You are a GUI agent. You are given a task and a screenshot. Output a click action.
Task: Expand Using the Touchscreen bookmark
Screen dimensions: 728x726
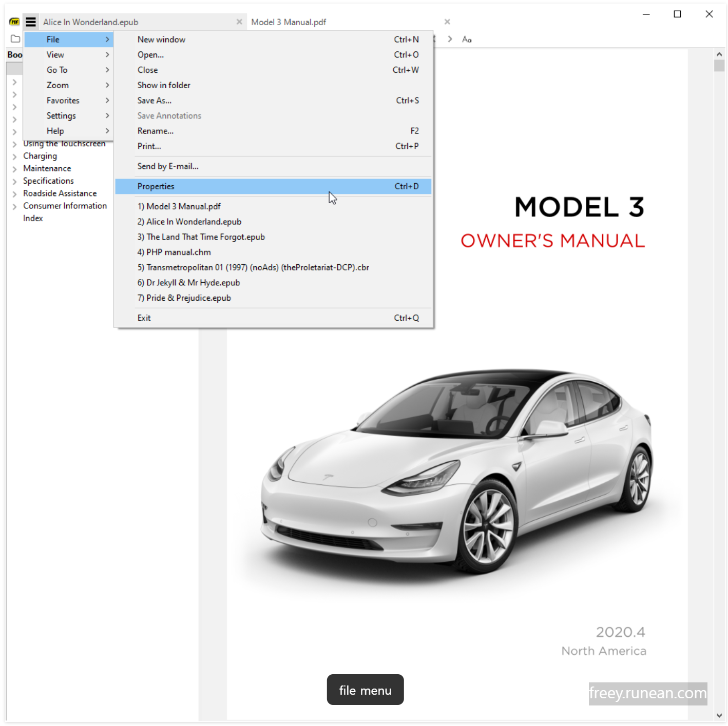click(14, 144)
